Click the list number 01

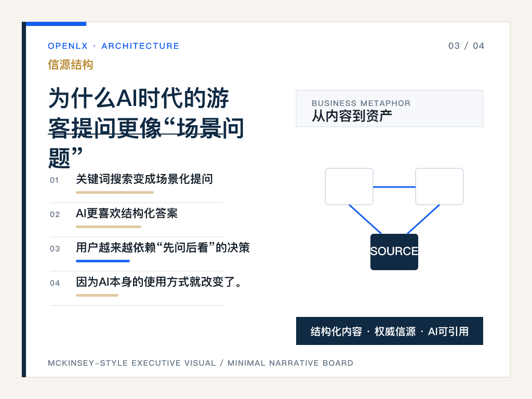(x=54, y=180)
